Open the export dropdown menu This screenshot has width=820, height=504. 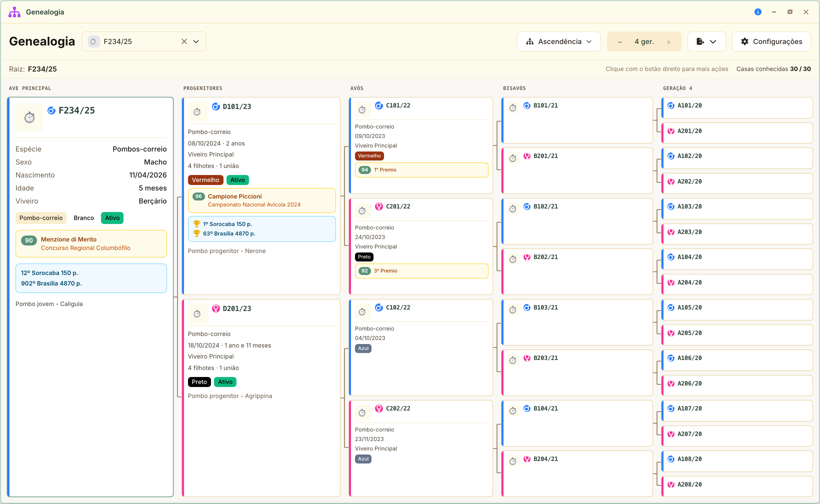(x=706, y=41)
